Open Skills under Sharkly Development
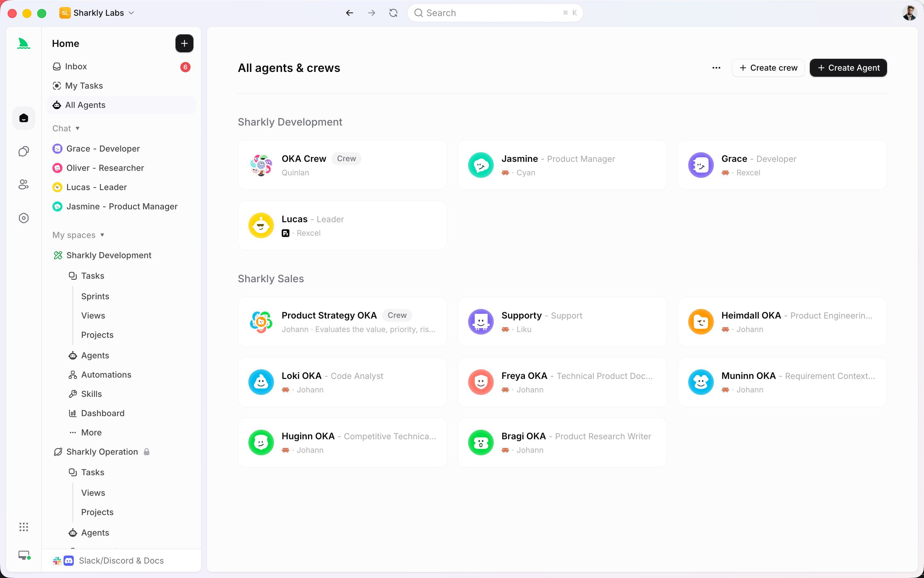 point(85,394)
